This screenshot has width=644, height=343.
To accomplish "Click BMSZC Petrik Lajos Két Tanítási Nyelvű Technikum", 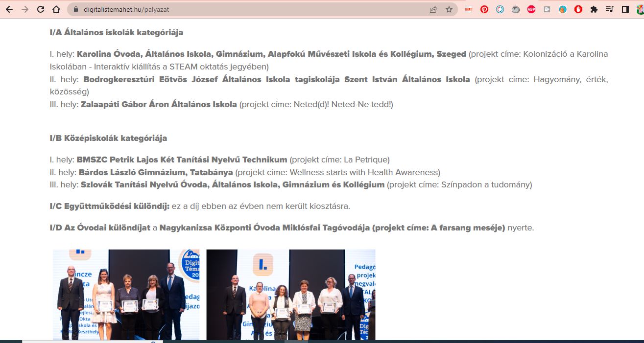I will 182,160.
